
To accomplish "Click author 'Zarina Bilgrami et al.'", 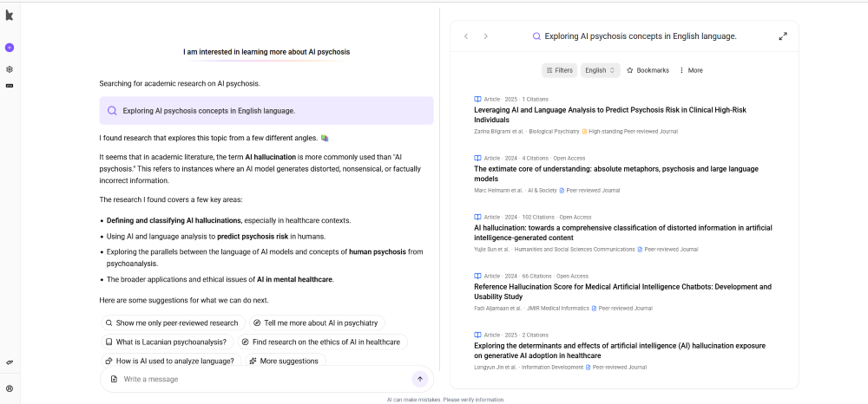I will [x=499, y=132].
